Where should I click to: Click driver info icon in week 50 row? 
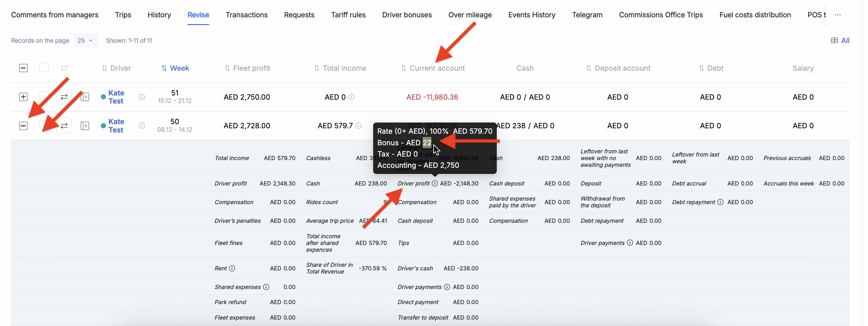coord(142,126)
